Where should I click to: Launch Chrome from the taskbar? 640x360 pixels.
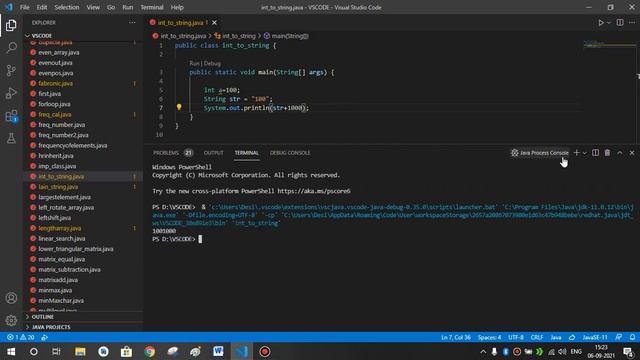point(149,351)
